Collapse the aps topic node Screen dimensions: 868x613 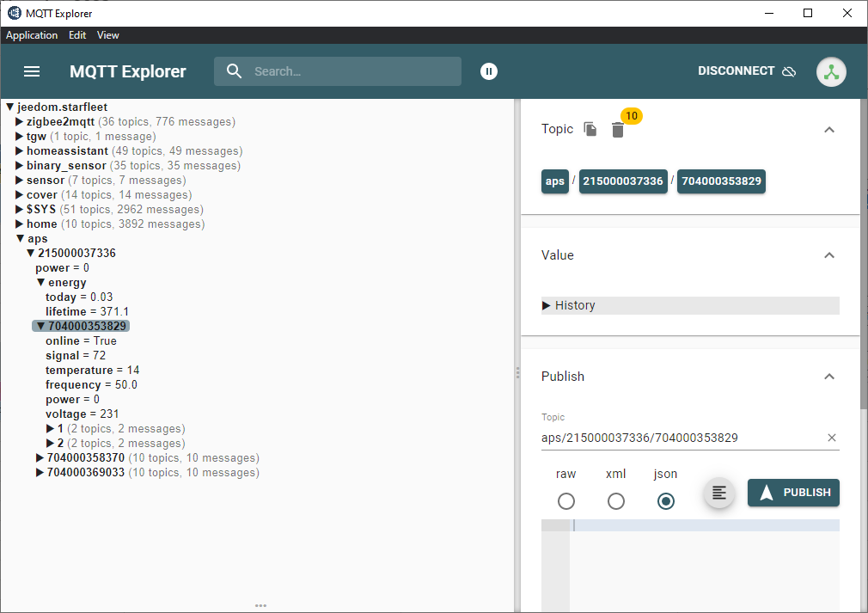(20, 239)
